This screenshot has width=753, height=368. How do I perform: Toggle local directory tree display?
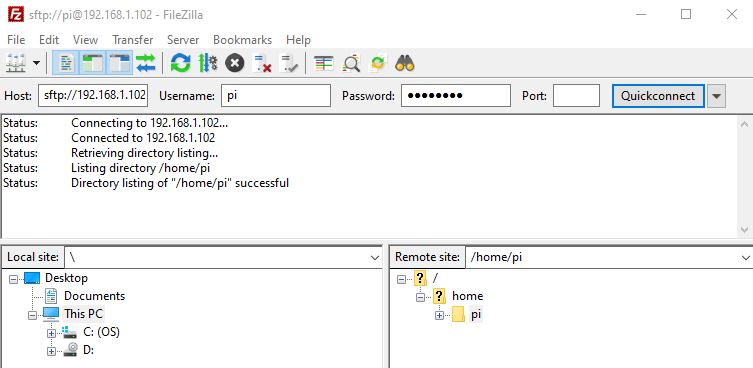pyautogui.click(x=92, y=63)
